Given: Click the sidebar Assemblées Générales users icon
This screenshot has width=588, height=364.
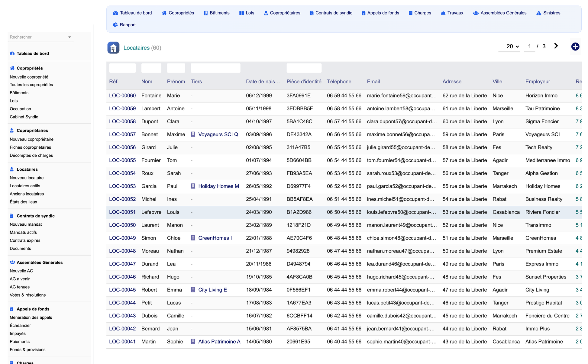Looking at the screenshot, I should pyautogui.click(x=12, y=263).
